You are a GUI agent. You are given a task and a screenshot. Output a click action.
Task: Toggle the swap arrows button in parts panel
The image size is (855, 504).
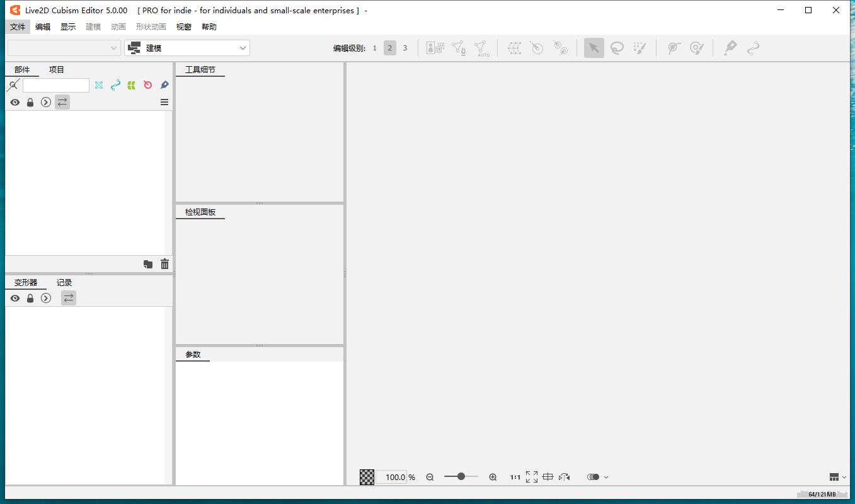click(x=62, y=102)
